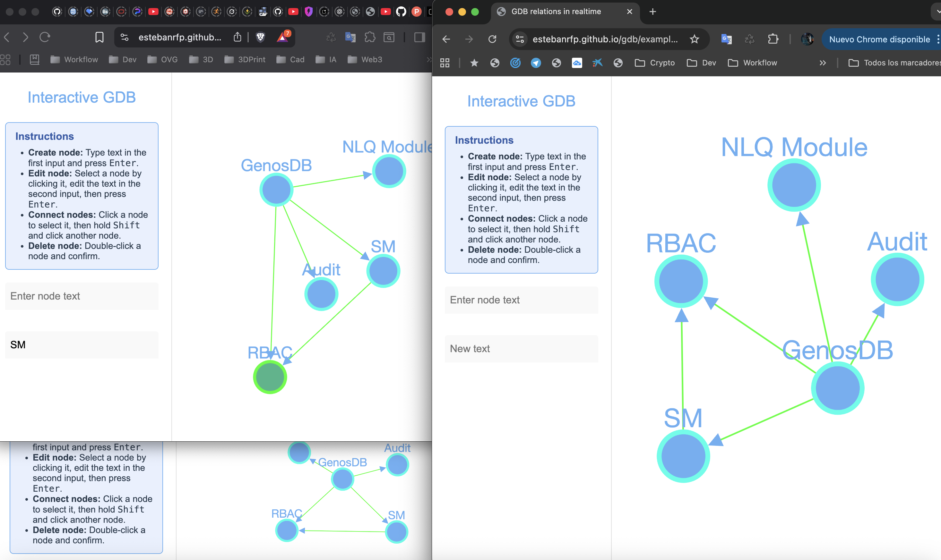Viewport: 941px width, 560px height.
Task: Click the Enter node text input field
Action: point(521,300)
